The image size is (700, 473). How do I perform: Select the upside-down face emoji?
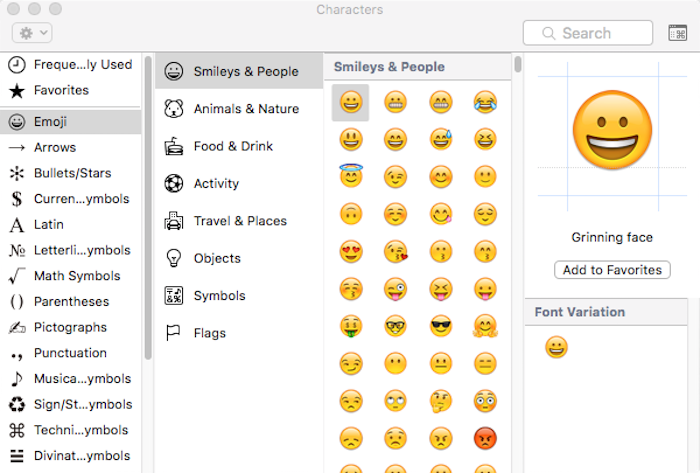pyautogui.click(x=351, y=214)
